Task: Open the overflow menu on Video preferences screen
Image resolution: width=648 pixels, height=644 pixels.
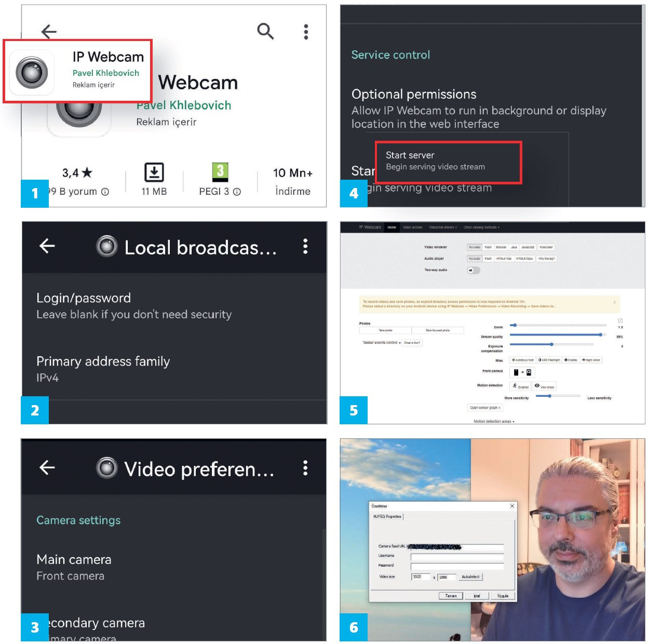Action: pyautogui.click(x=305, y=468)
